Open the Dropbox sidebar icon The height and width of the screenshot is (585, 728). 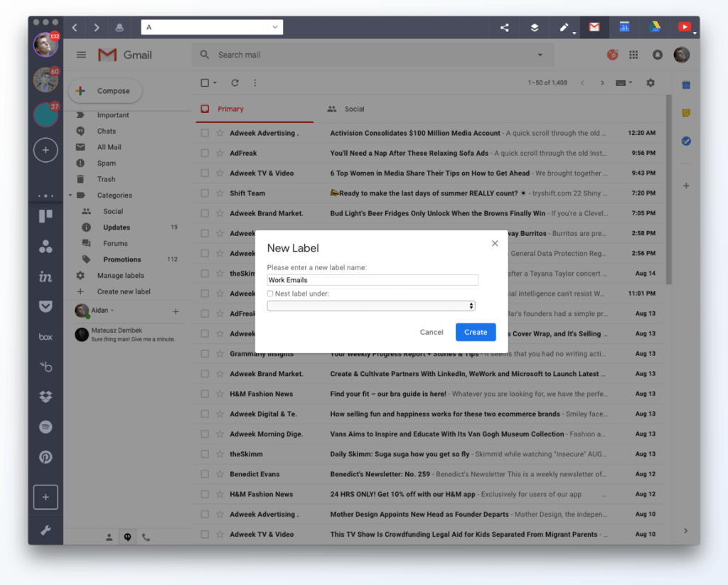[45, 397]
